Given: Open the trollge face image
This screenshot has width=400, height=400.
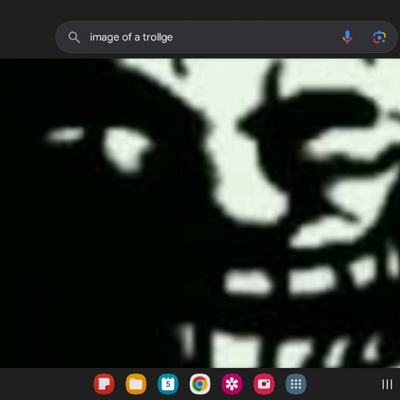Looking at the screenshot, I should (x=200, y=213).
